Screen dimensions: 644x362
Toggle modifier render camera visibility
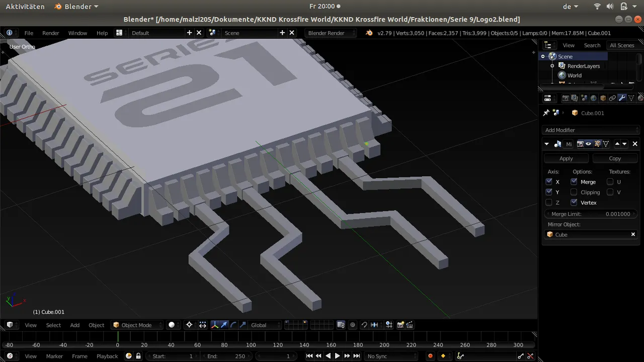pyautogui.click(x=580, y=144)
